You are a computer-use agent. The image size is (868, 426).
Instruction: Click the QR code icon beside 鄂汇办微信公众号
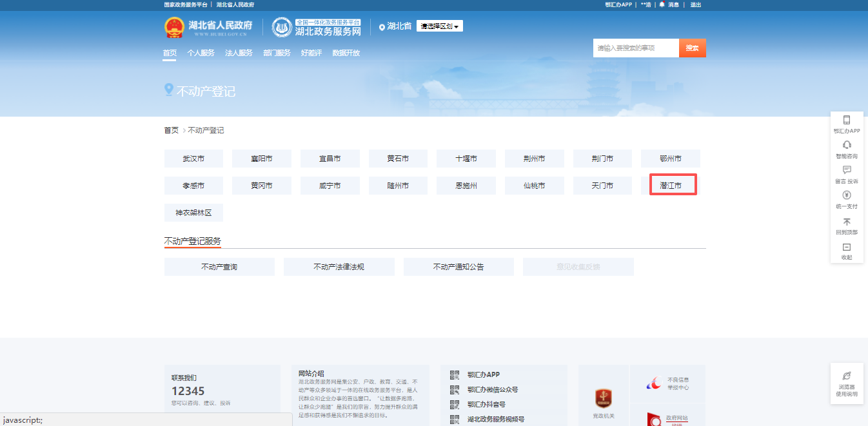tap(455, 389)
